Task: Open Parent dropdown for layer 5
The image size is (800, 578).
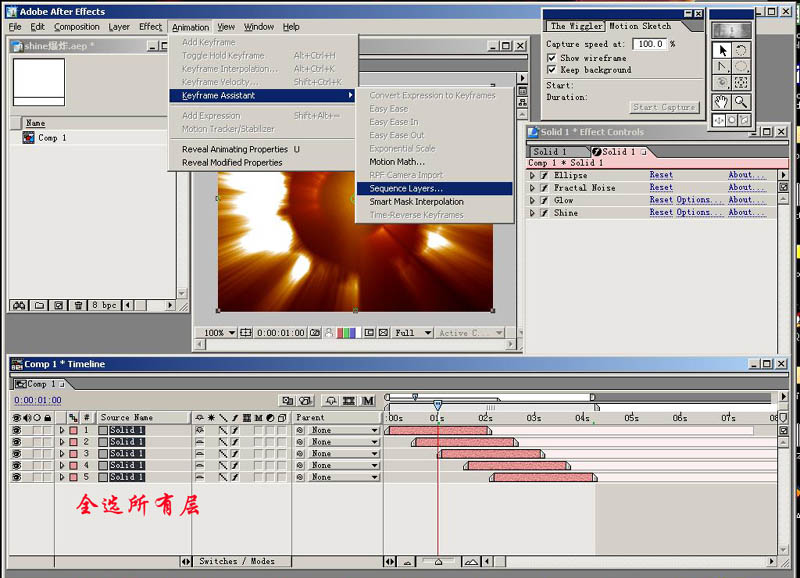Action: (x=344, y=477)
